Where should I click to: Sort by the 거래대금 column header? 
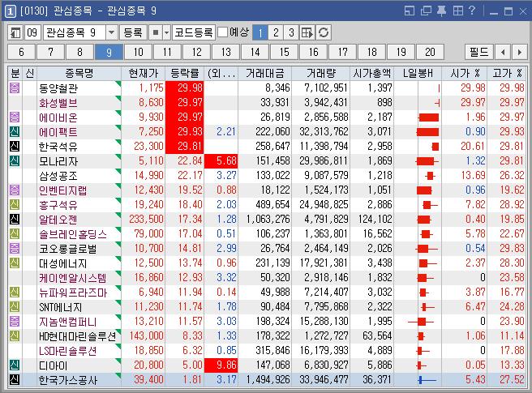point(264,73)
